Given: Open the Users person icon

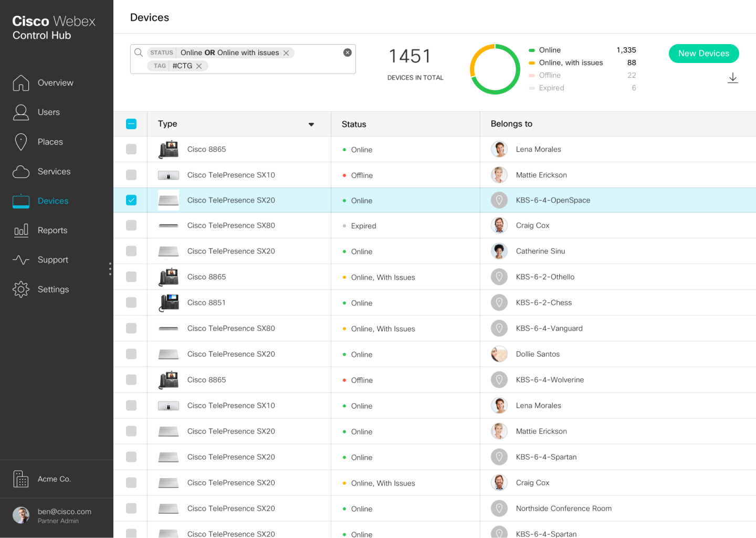Looking at the screenshot, I should (21, 112).
